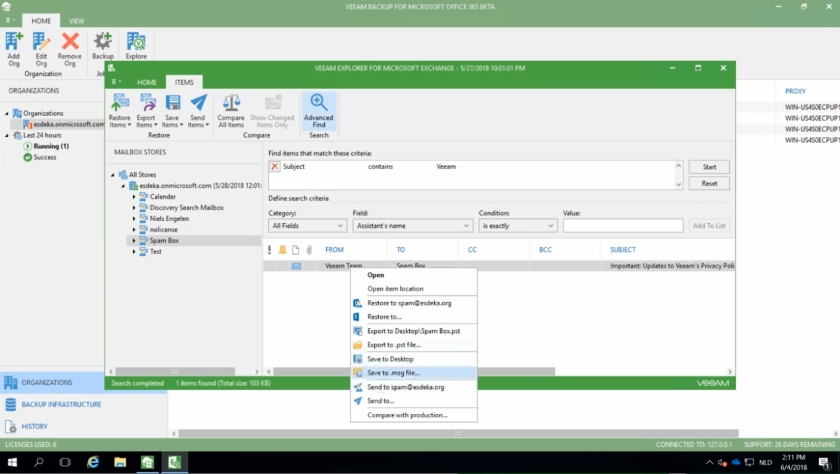
Task: Remove the Subject criterion with the red X
Action: click(x=275, y=167)
